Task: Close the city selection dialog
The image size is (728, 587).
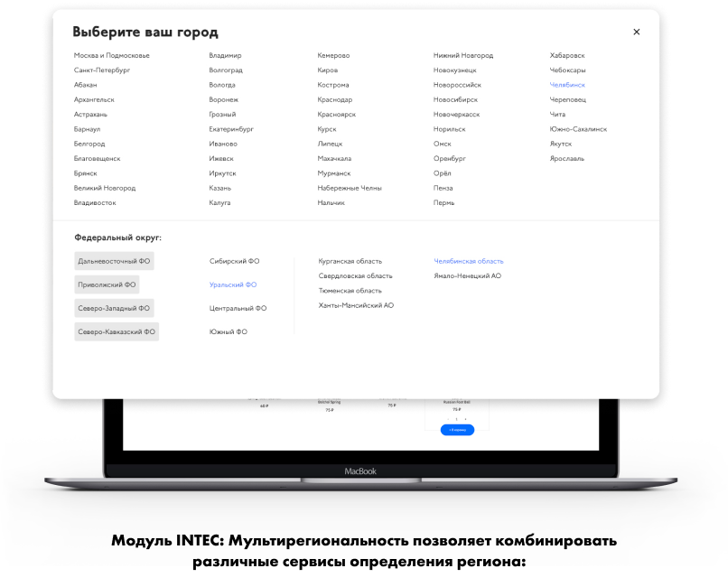Action: point(636,32)
